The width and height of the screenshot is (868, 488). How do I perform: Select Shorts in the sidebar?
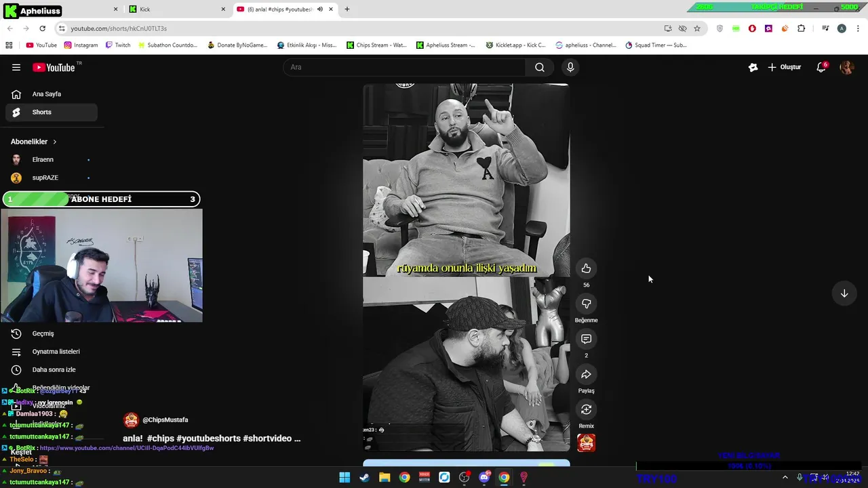[52, 112]
